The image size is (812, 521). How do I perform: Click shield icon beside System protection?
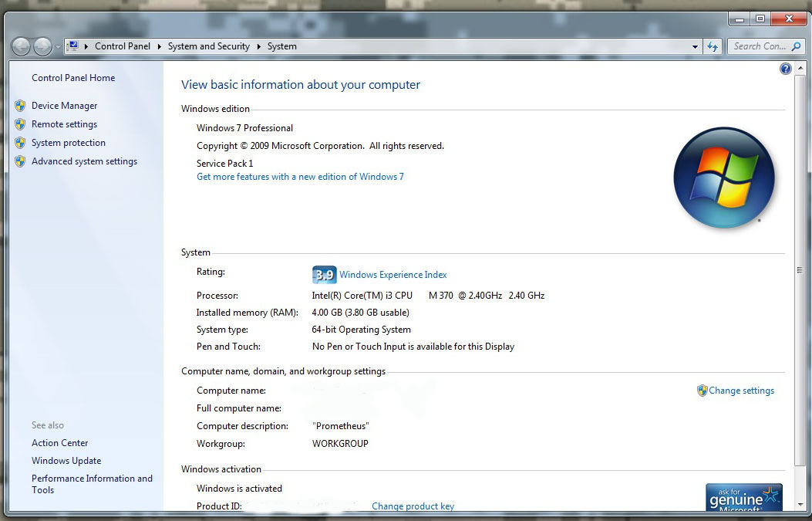(20, 143)
